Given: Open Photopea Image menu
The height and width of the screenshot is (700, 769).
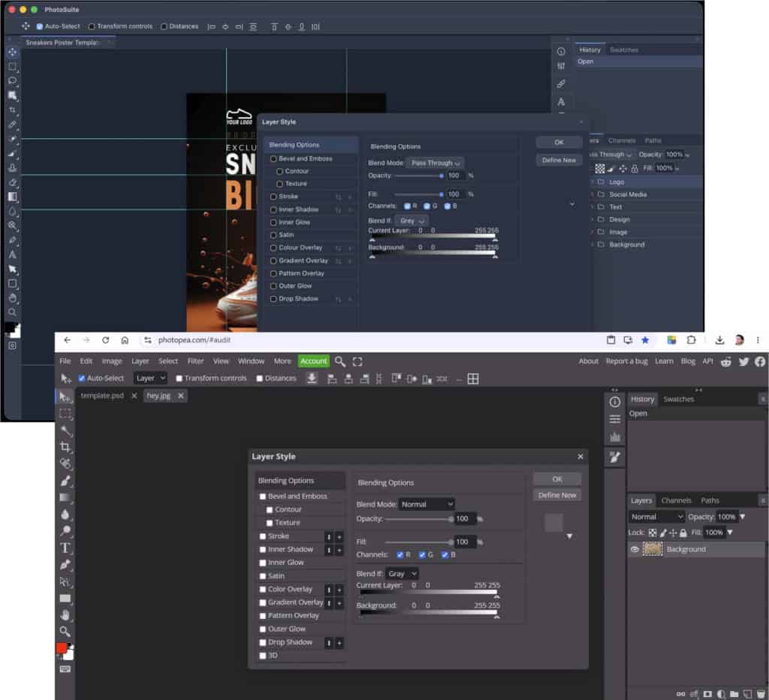Looking at the screenshot, I should [x=112, y=361].
